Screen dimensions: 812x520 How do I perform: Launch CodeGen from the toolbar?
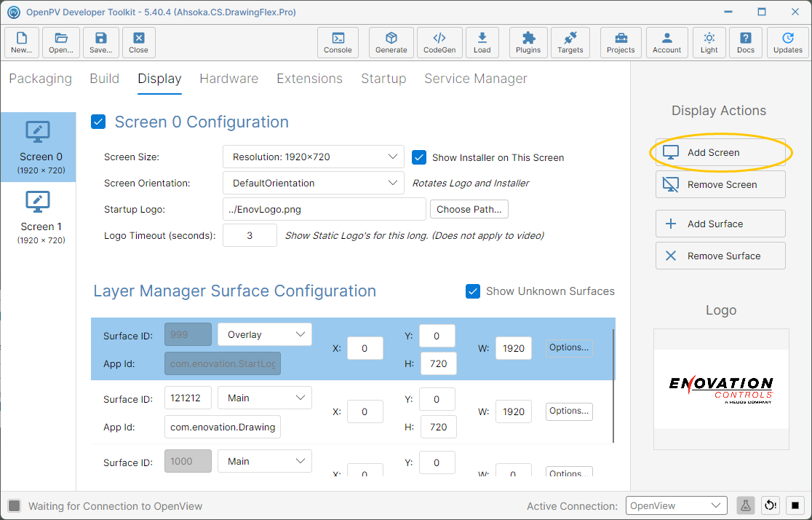pyautogui.click(x=439, y=42)
